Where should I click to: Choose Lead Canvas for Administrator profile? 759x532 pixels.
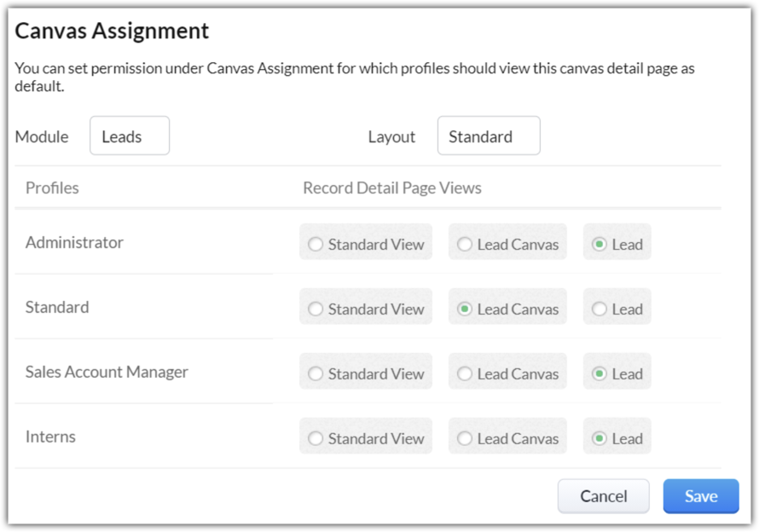[x=465, y=245]
